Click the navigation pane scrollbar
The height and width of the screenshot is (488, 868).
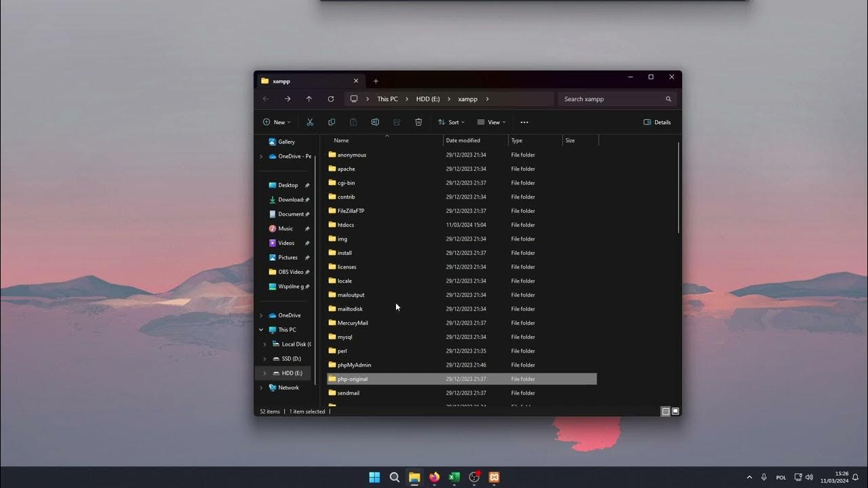315,270
